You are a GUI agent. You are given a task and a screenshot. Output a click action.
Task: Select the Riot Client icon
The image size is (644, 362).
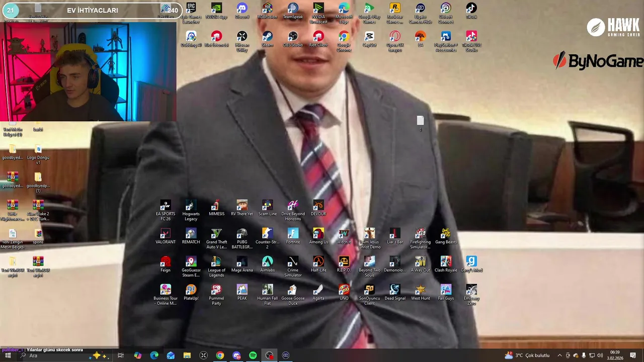pos(318,39)
